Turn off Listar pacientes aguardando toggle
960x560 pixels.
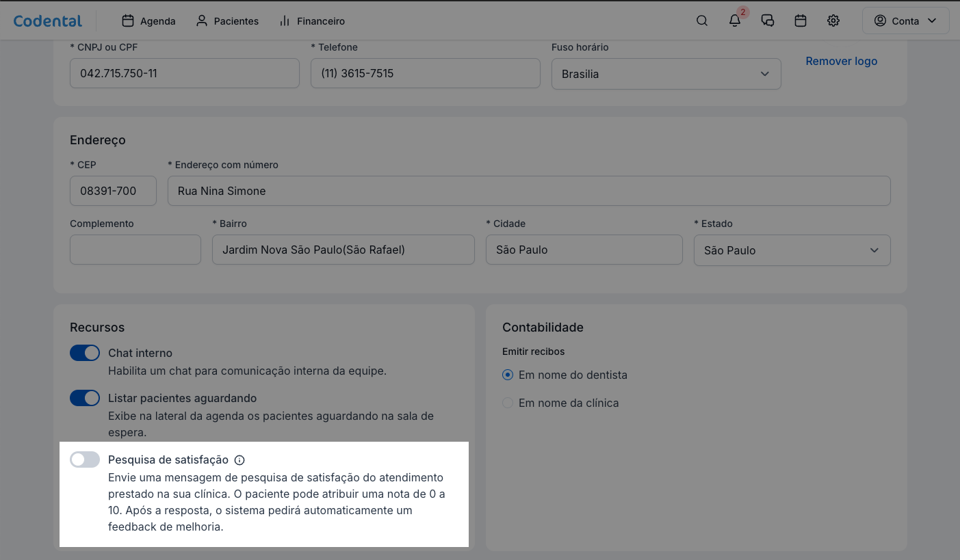(x=85, y=398)
